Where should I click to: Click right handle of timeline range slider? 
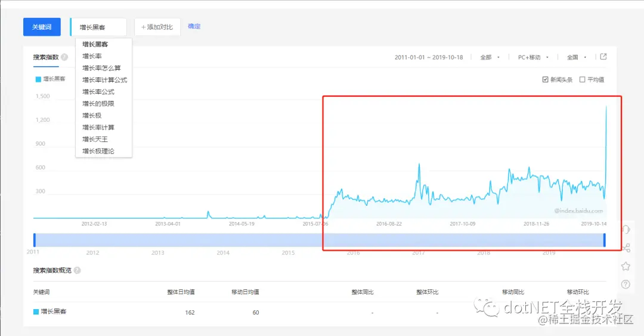click(605, 240)
